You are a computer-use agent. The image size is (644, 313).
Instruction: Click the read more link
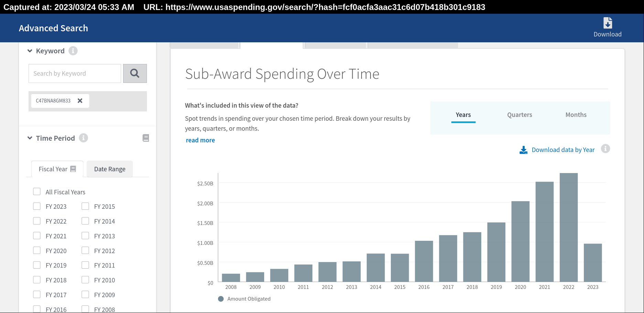coord(200,140)
